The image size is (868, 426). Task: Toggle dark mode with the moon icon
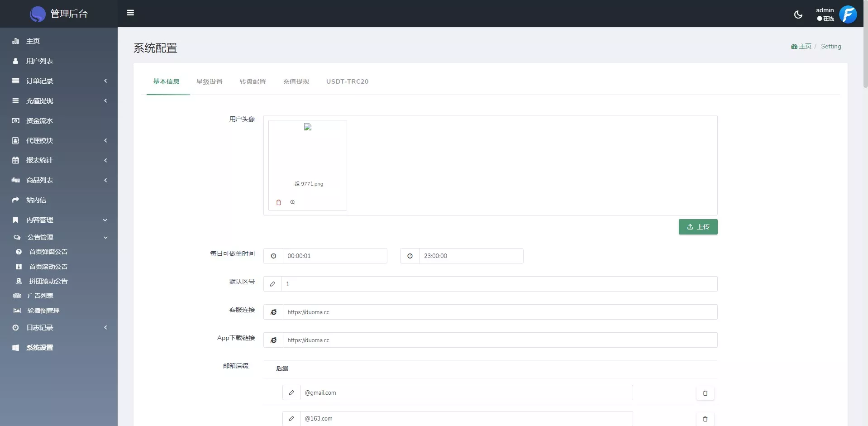798,14
